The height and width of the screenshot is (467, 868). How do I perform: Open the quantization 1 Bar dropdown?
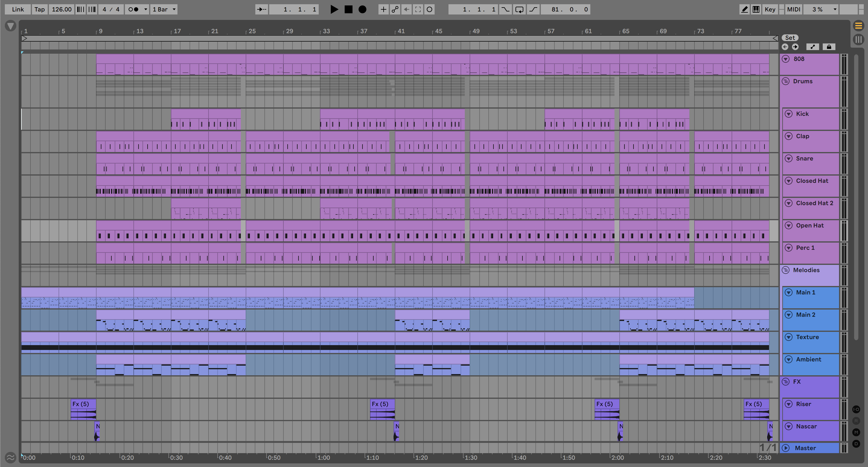[x=164, y=9]
